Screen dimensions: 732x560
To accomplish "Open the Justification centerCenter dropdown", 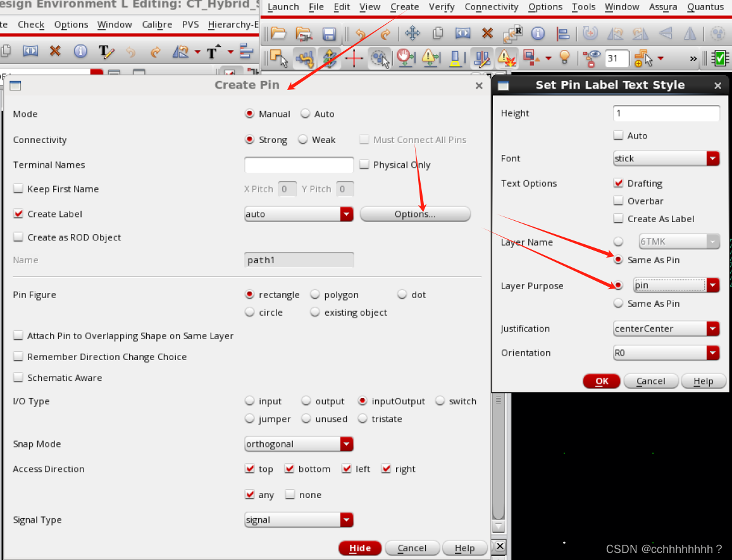I will click(x=666, y=329).
